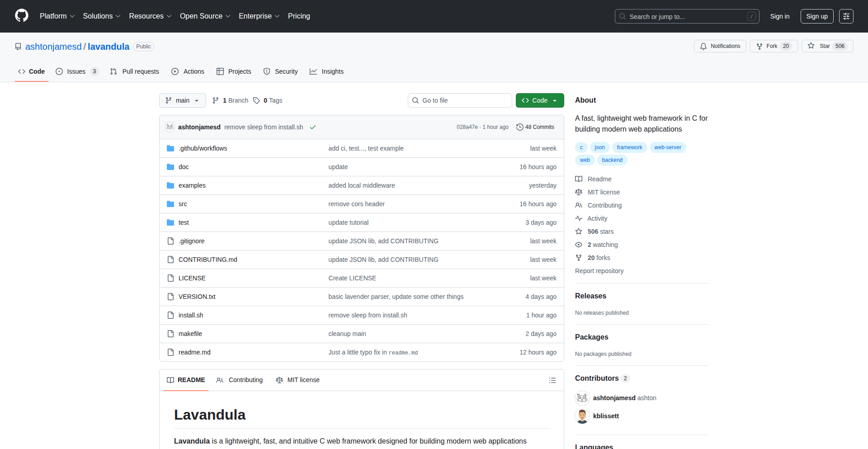Expand the Platform menu
The height and width of the screenshot is (449, 868).
pos(57,16)
